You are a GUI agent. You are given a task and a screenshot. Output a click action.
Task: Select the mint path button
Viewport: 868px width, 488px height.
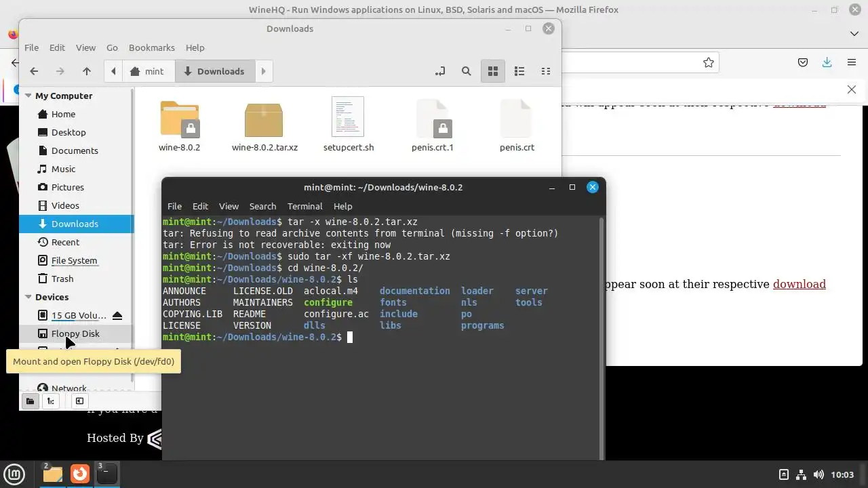tap(148, 71)
